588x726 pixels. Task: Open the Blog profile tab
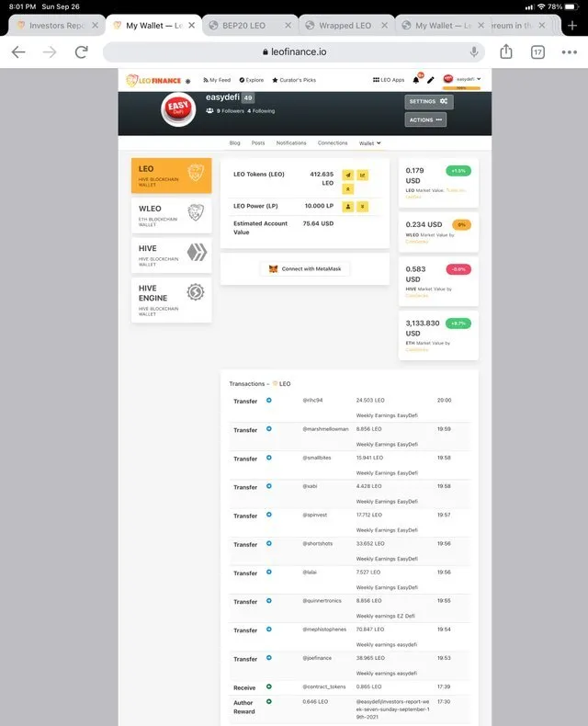pos(234,143)
